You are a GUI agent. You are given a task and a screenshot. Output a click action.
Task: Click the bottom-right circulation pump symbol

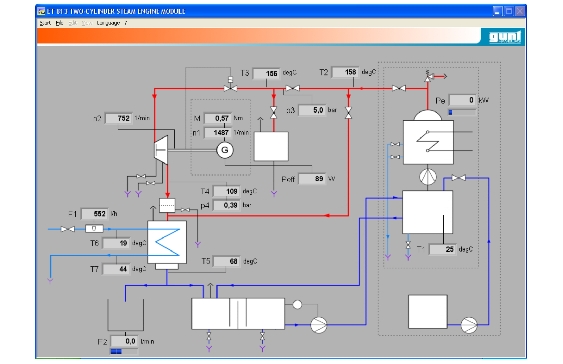[x=469, y=325]
